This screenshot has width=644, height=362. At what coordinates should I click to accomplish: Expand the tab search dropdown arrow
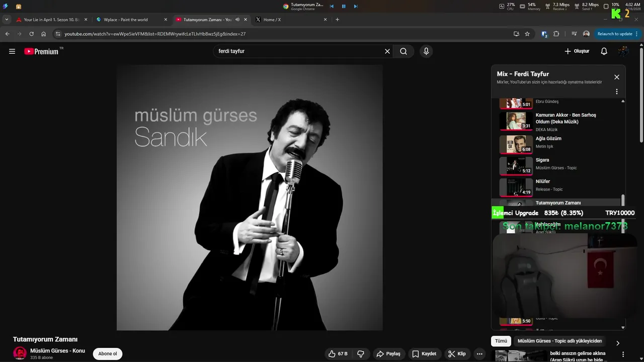[x=7, y=20]
